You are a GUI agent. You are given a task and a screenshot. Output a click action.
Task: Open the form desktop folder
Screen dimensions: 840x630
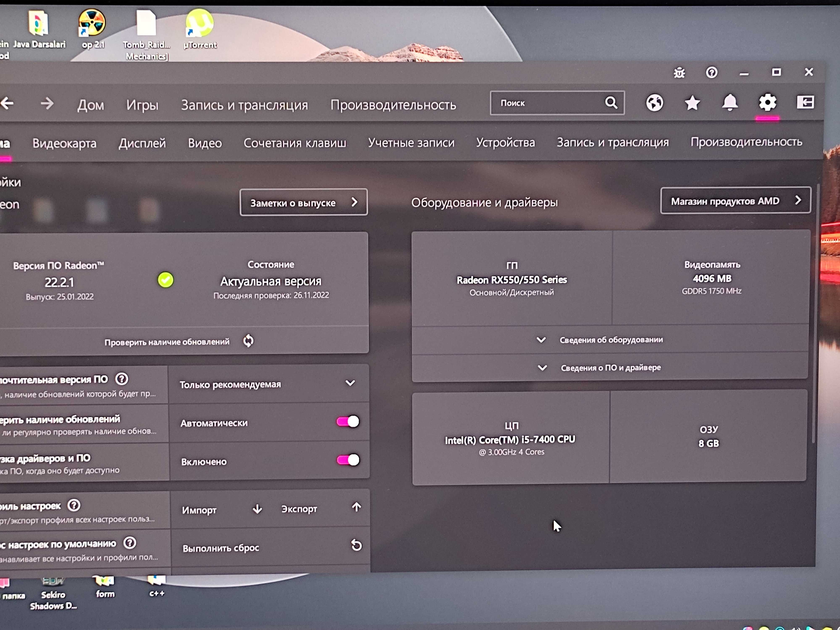coord(105,587)
